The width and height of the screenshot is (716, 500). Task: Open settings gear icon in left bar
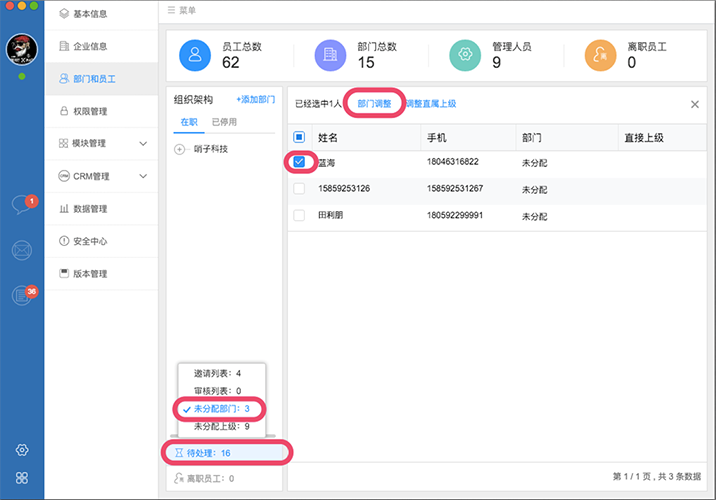[21, 450]
